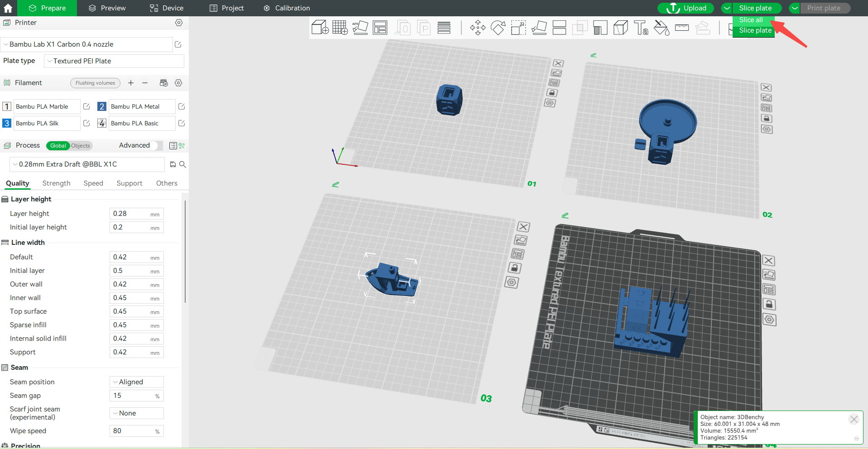Switch to the Device tab

click(x=167, y=8)
